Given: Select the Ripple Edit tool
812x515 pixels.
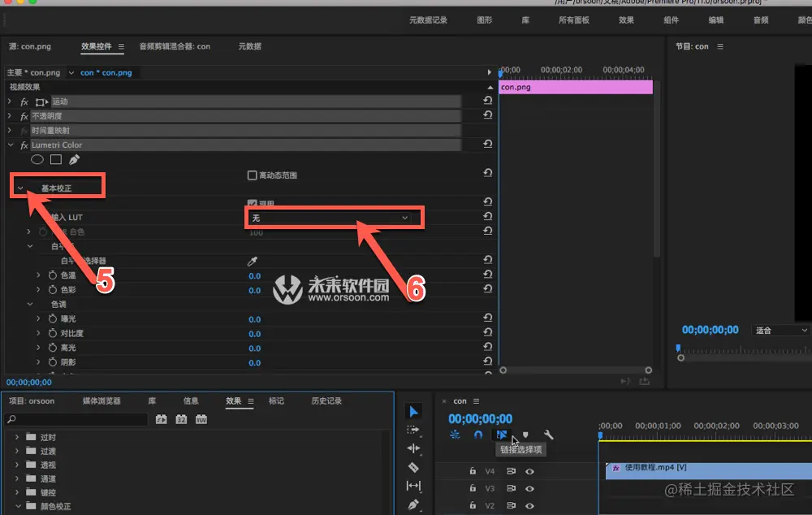Looking at the screenshot, I should (x=413, y=449).
